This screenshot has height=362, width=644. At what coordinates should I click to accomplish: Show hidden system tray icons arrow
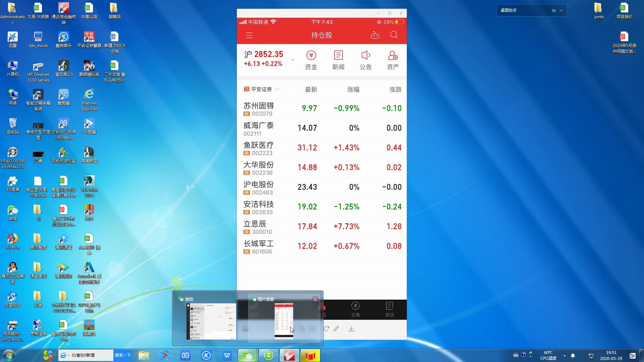click(565, 356)
